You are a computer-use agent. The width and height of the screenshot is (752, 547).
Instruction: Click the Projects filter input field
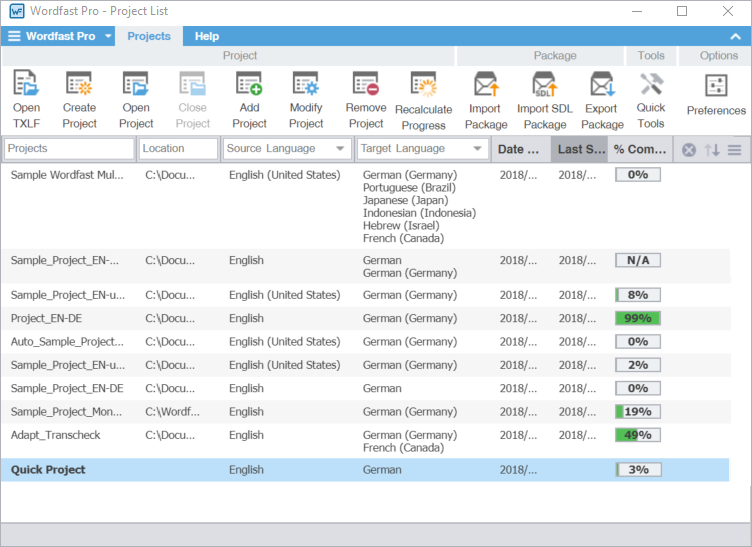point(69,149)
